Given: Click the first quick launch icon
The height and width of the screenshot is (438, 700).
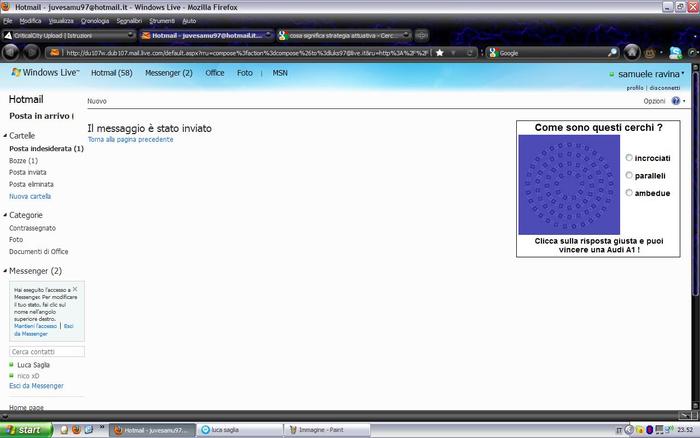Looking at the screenshot, I should coord(64,430).
